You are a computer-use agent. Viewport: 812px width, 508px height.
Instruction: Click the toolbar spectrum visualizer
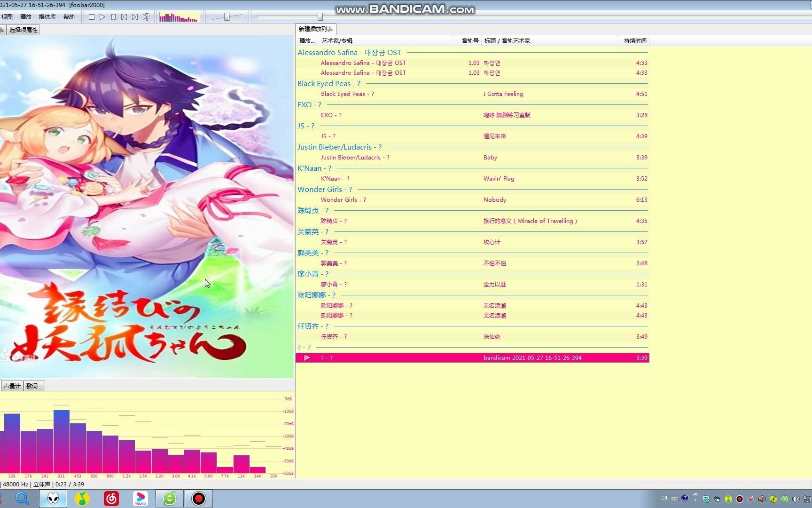179,17
